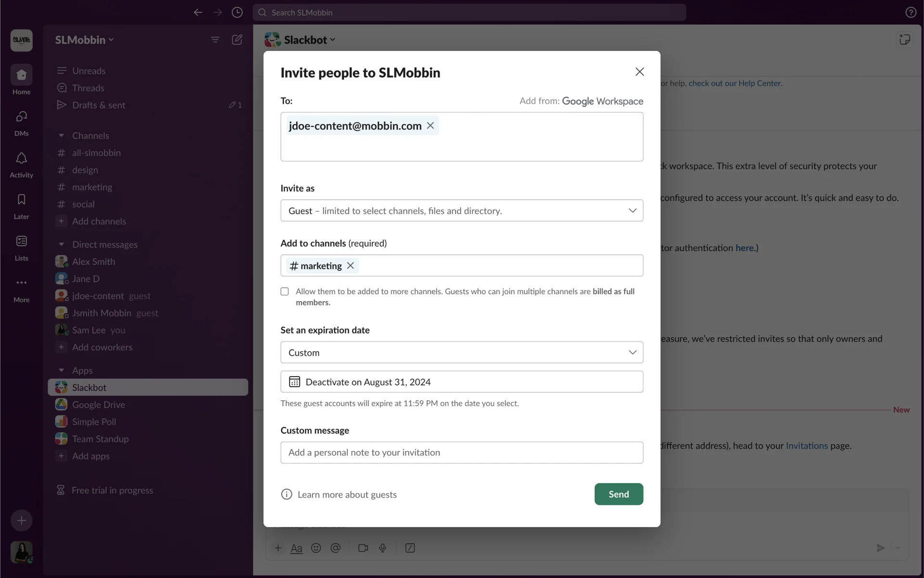Click the calendar icon in deactivate field
Screen dimensions: 924x578
294,382
